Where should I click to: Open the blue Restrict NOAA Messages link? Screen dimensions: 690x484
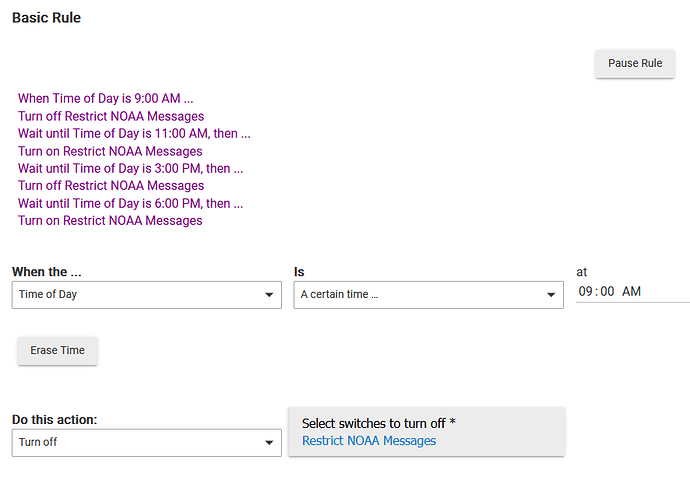click(369, 441)
